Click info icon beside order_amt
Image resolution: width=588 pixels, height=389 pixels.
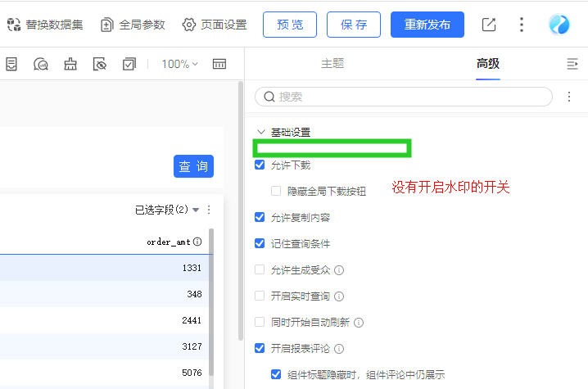(x=197, y=242)
